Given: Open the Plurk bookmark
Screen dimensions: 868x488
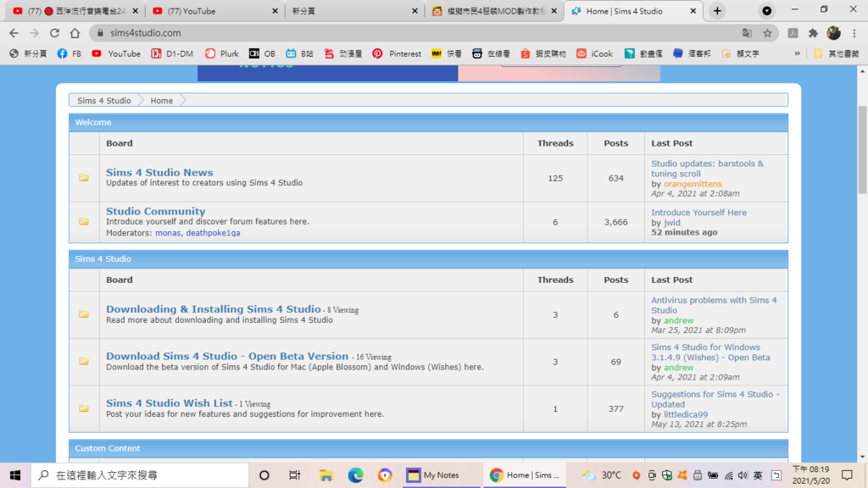Looking at the screenshot, I should click(222, 53).
